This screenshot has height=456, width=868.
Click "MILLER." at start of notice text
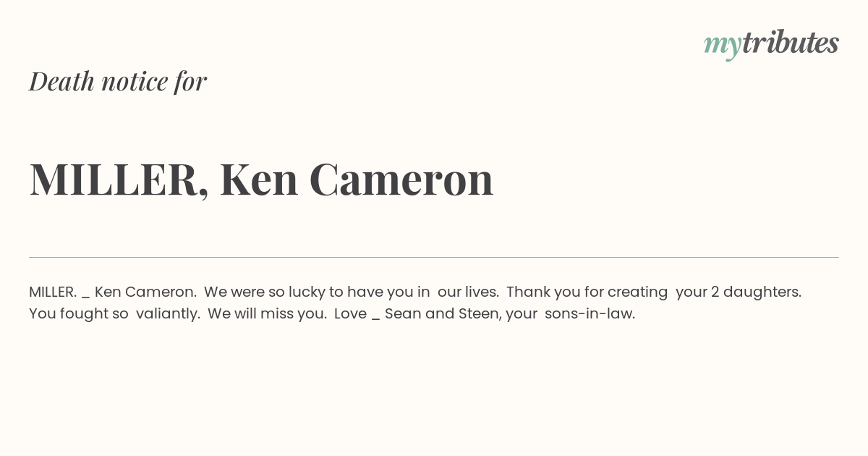pos(53,292)
